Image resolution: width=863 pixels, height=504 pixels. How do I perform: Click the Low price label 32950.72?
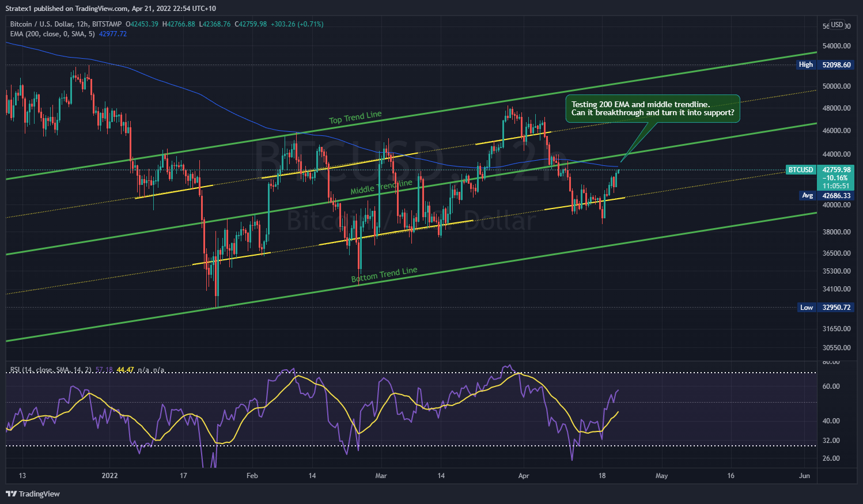836,307
